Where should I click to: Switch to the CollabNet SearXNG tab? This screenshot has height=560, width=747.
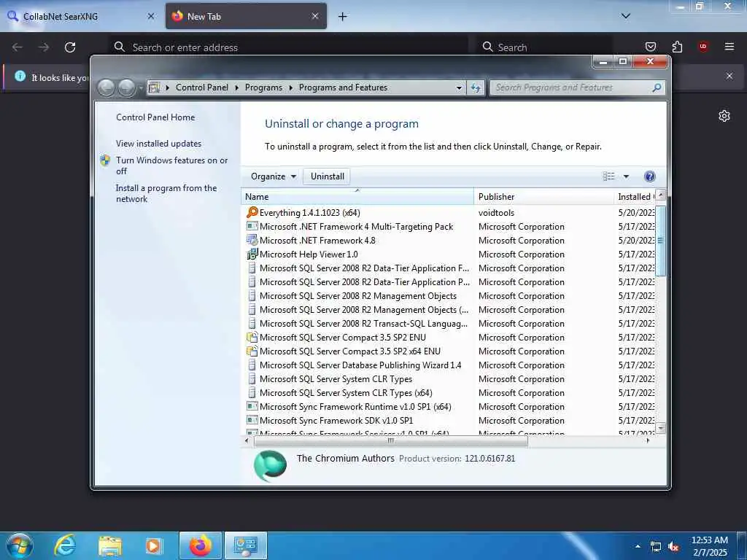tap(81, 16)
